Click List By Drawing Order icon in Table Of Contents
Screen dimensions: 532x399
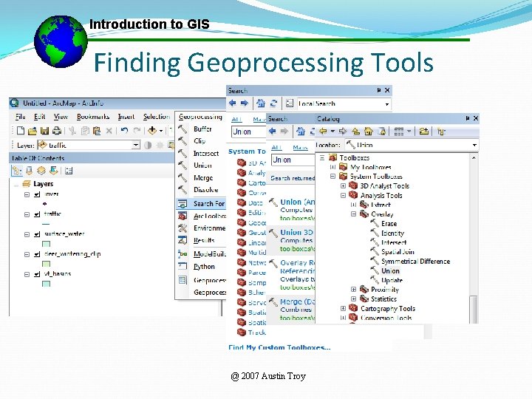point(16,171)
